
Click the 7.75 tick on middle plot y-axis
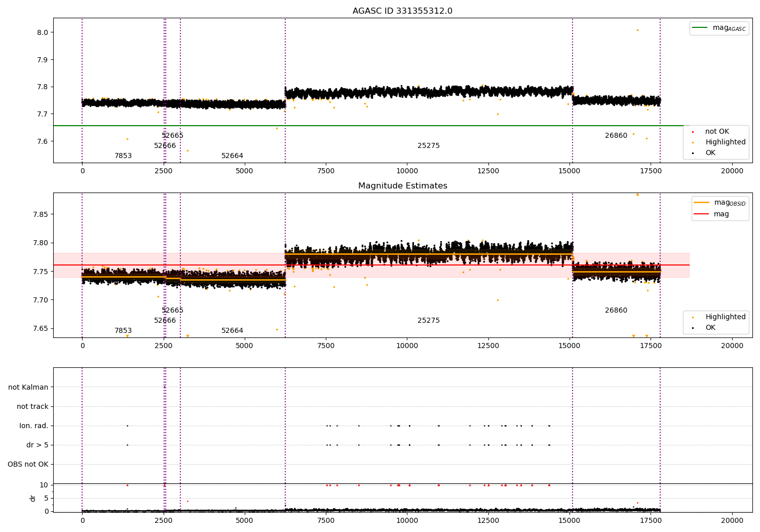click(x=41, y=272)
